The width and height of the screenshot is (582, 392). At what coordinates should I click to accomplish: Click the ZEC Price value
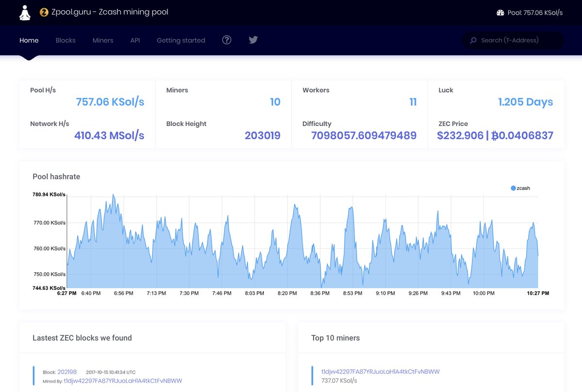coord(495,136)
